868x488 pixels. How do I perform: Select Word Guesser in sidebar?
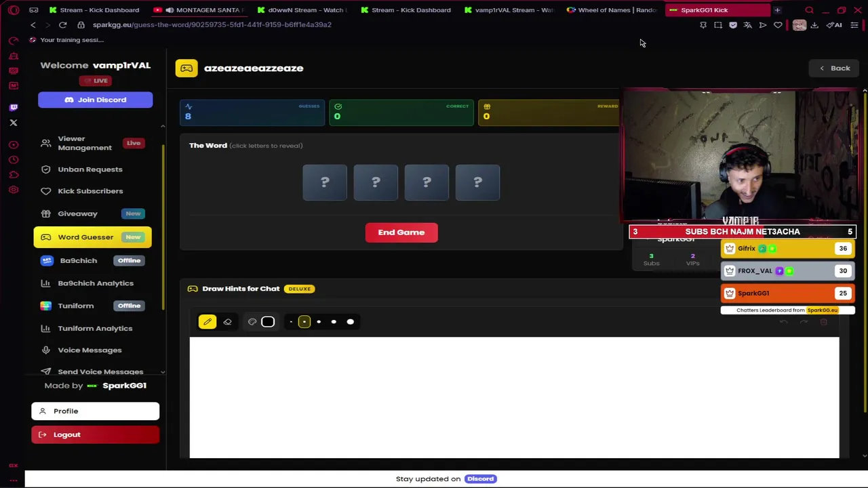coord(92,237)
